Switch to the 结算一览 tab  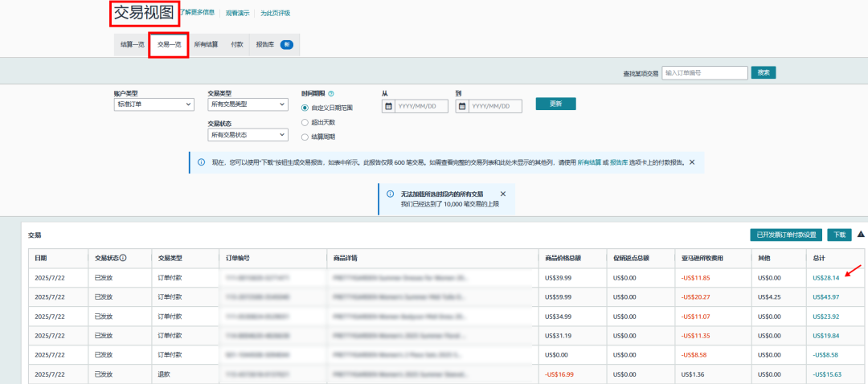pos(133,45)
